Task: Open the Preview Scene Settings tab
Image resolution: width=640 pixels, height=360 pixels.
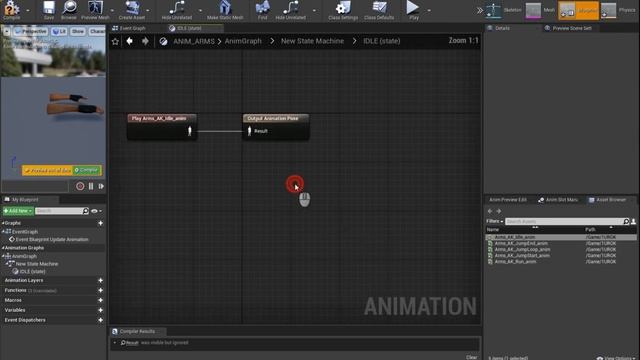Action: [x=572, y=28]
